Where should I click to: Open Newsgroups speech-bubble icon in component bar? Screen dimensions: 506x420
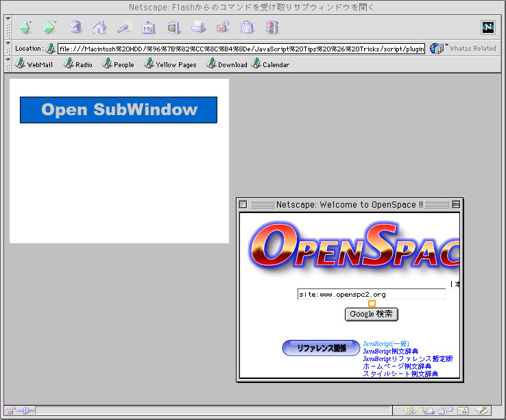click(446, 410)
